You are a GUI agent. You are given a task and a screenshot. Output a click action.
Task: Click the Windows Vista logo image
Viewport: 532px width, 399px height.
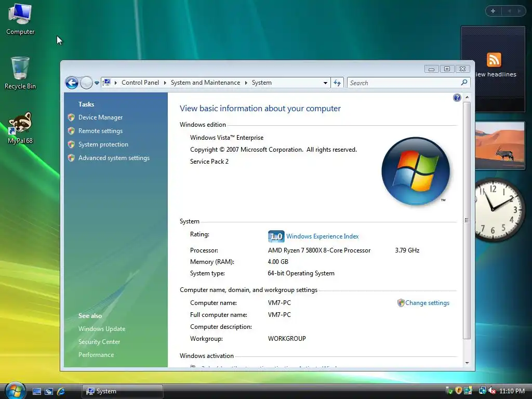click(x=416, y=171)
